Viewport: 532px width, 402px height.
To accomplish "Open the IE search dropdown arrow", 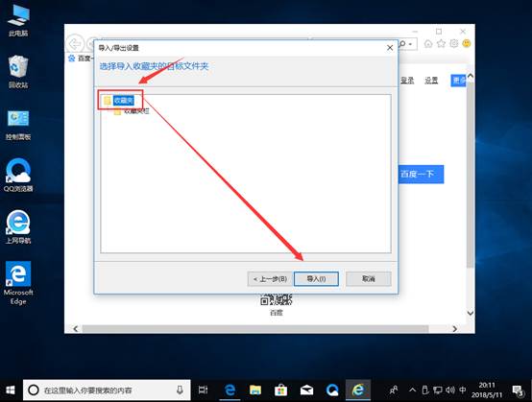I will tap(410, 44).
